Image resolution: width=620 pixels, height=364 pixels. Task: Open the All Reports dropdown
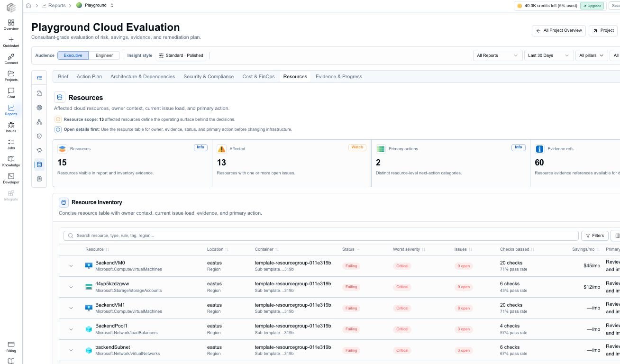click(498, 55)
